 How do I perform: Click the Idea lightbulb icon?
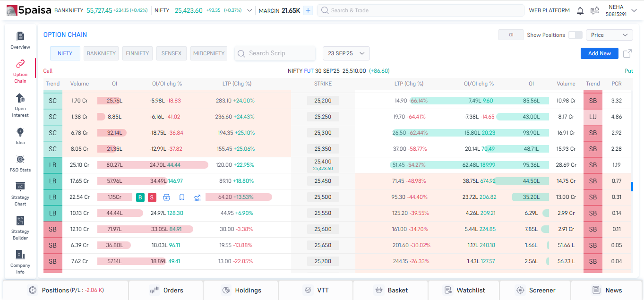click(x=20, y=132)
